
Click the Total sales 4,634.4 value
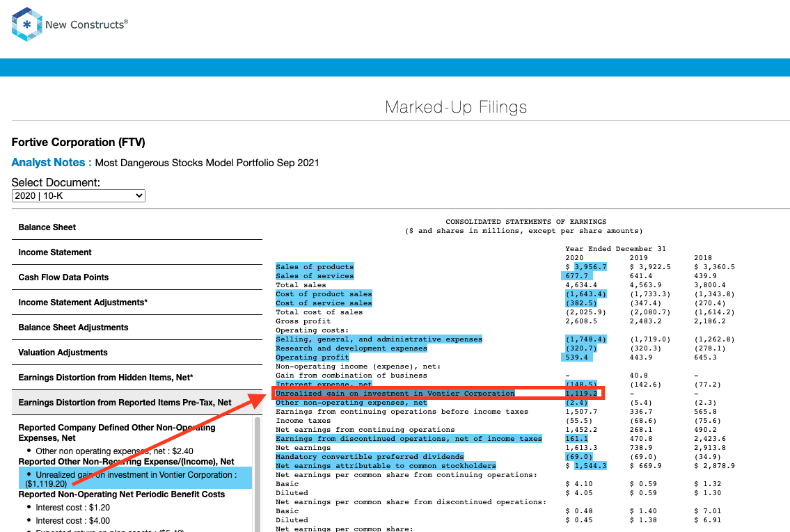pyautogui.click(x=581, y=285)
